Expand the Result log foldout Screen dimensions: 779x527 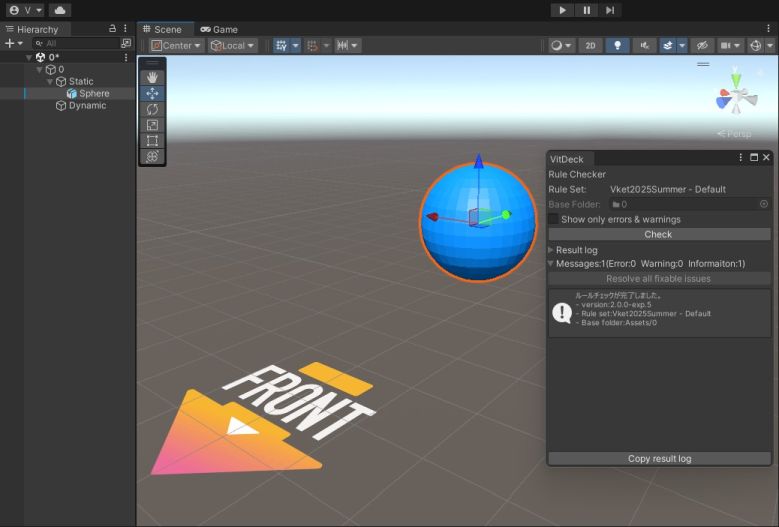coord(551,250)
